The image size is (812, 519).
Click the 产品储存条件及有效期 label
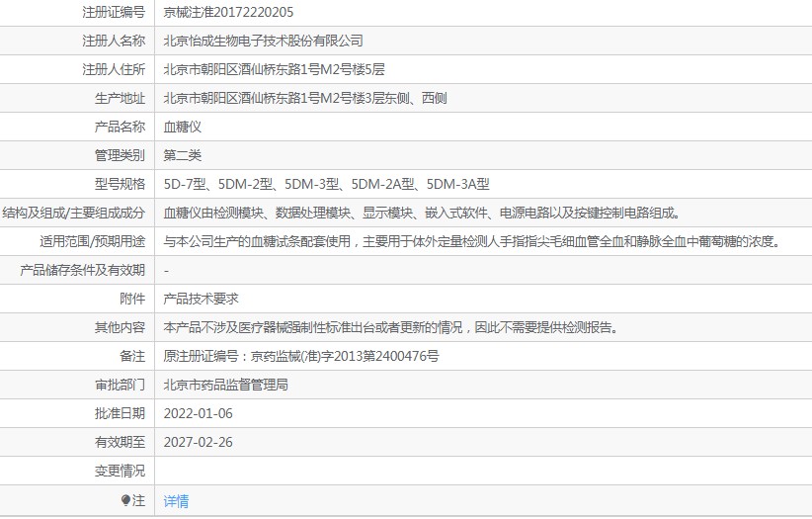pyautogui.click(x=82, y=270)
